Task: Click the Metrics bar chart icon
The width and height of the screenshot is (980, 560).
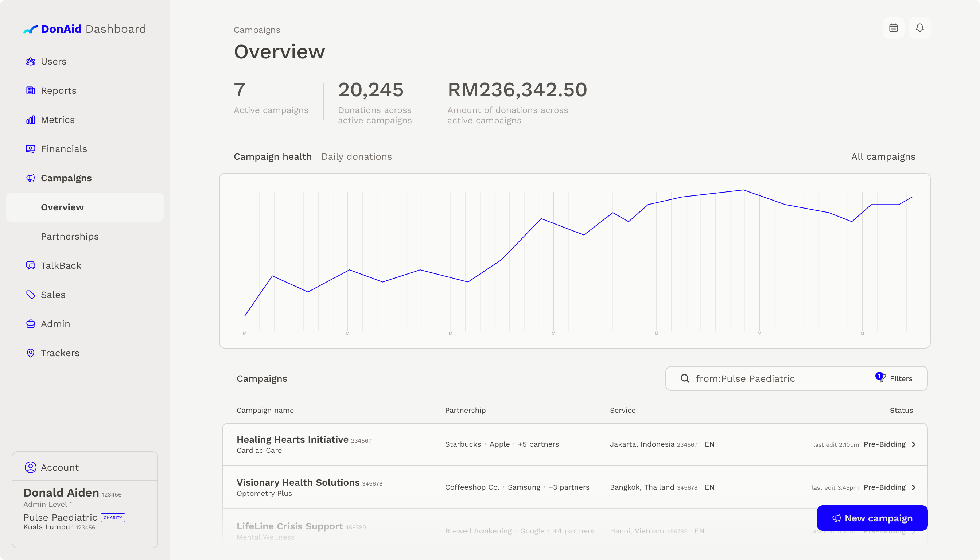Action: click(30, 120)
